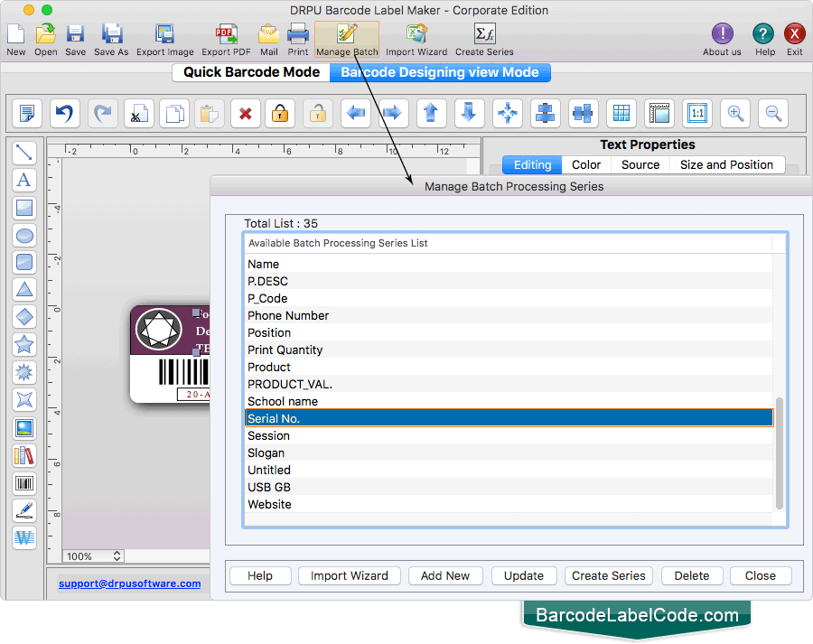Screen dimensions: 813x644
Task: Select the Text tool (A)
Action: pyautogui.click(x=24, y=181)
